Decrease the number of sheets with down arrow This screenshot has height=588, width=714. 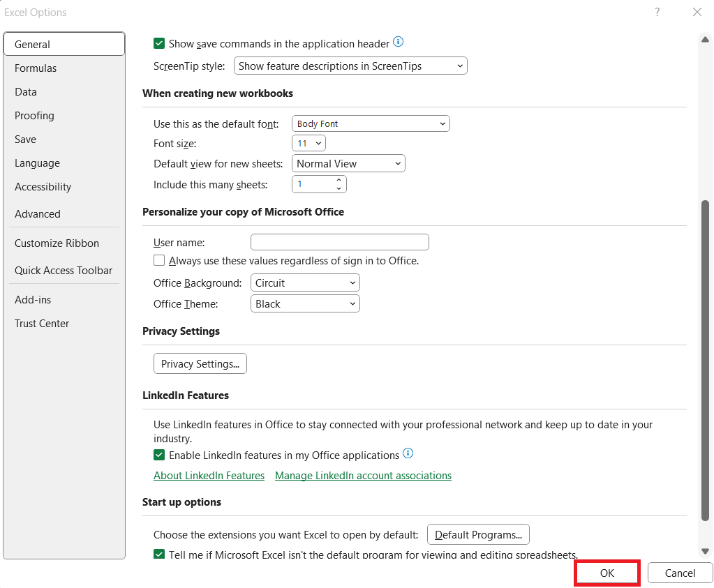click(x=339, y=188)
